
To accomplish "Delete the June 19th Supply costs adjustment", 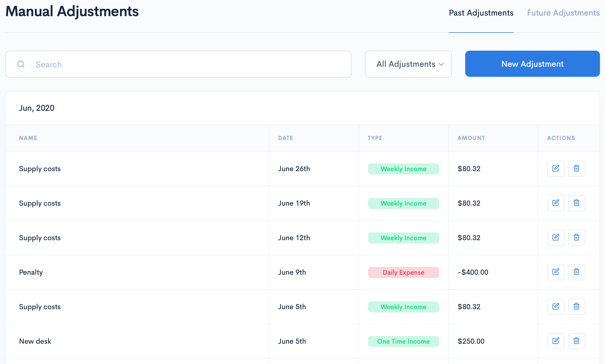I will [x=576, y=203].
